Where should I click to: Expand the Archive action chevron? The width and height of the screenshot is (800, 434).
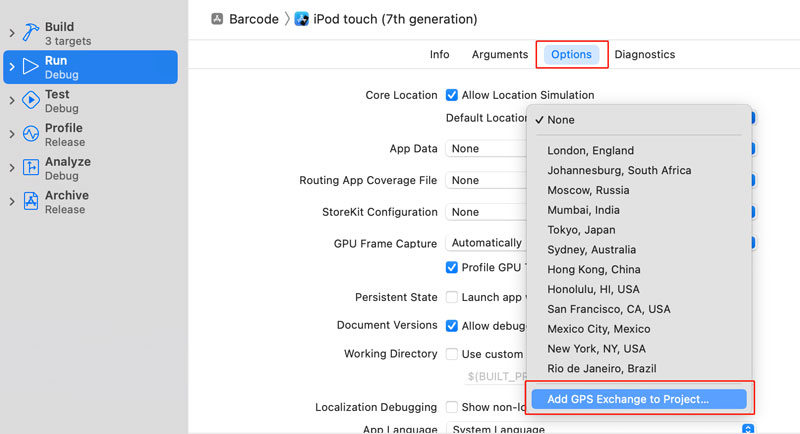click(12, 201)
